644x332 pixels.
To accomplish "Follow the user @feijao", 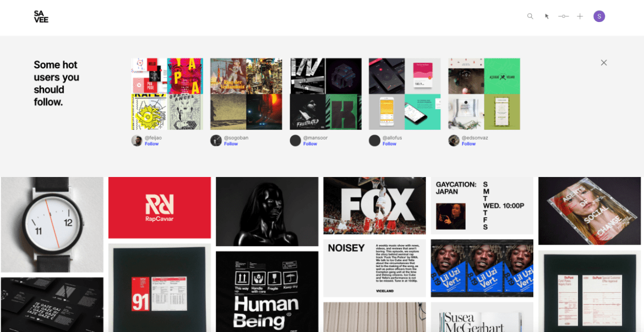I will (x=151, y=144).
